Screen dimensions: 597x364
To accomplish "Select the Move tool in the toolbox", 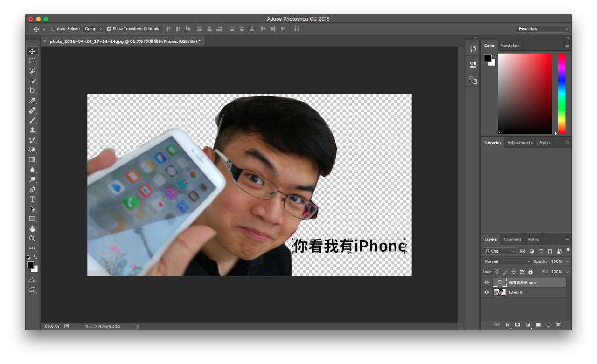I will 32,51.
